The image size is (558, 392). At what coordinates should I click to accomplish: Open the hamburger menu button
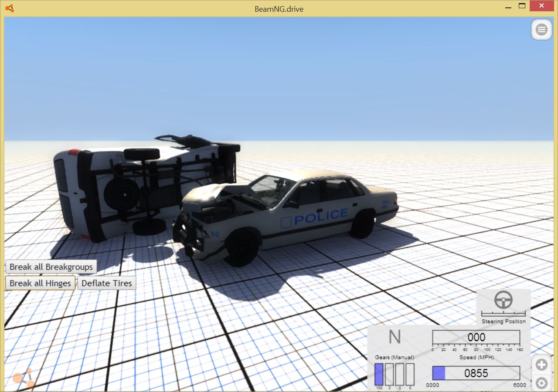[541, 30]
